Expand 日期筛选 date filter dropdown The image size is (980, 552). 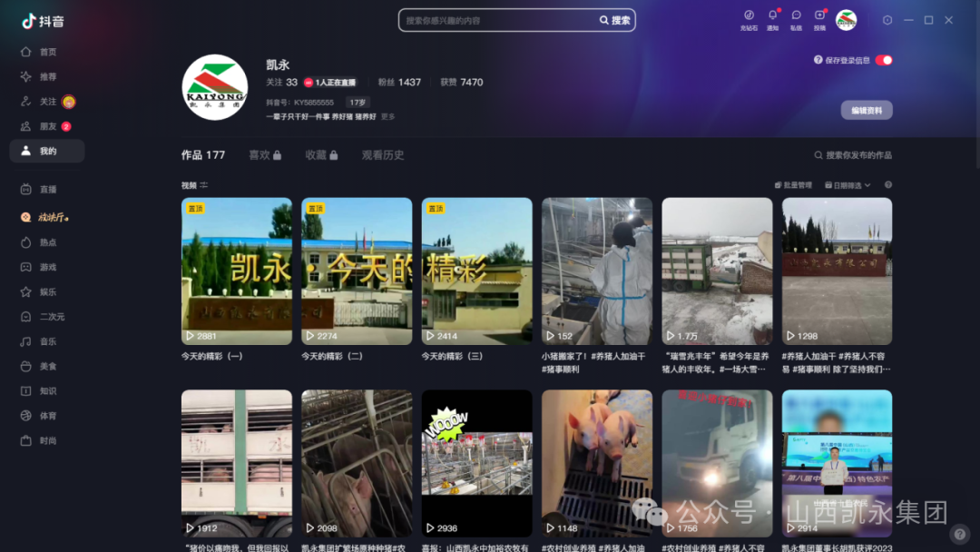point(848,185)
